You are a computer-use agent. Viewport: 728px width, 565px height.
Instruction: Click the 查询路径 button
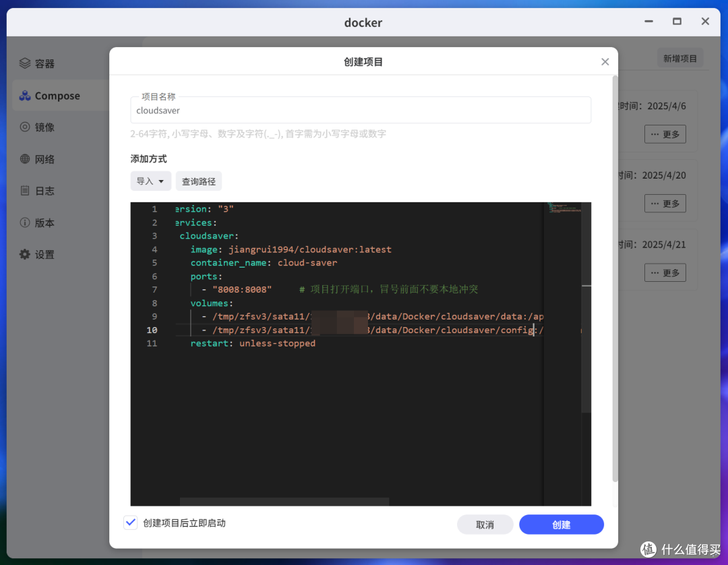[198, 181]
